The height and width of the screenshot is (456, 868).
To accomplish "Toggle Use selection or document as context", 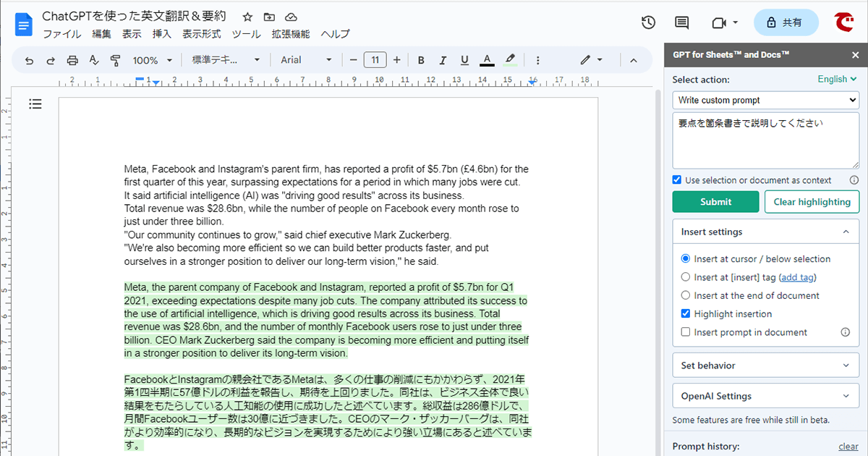I will click(677, 180).
